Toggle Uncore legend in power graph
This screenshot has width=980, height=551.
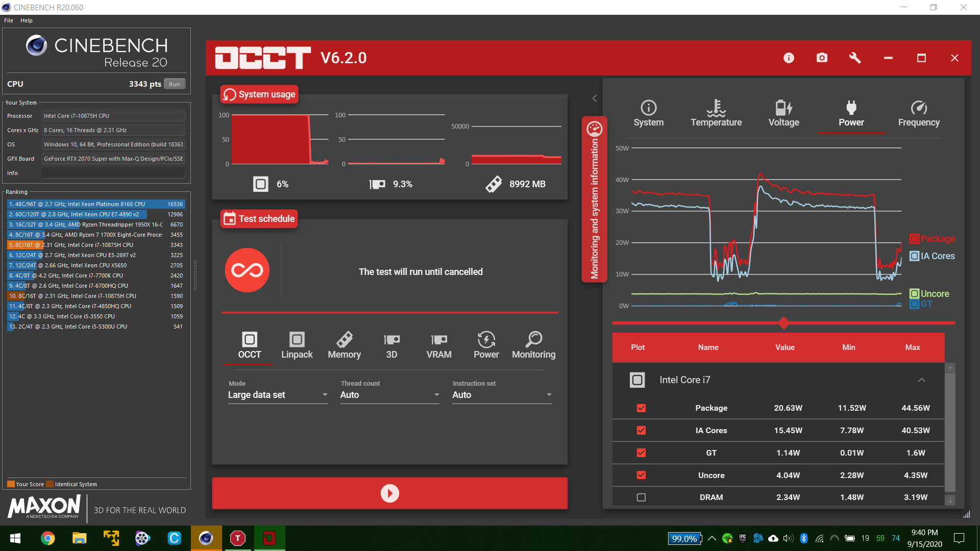tap(929, 294)
